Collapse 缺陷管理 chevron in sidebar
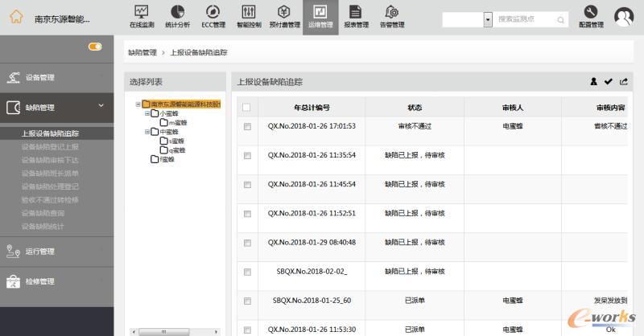 click(x=101, y=106)
